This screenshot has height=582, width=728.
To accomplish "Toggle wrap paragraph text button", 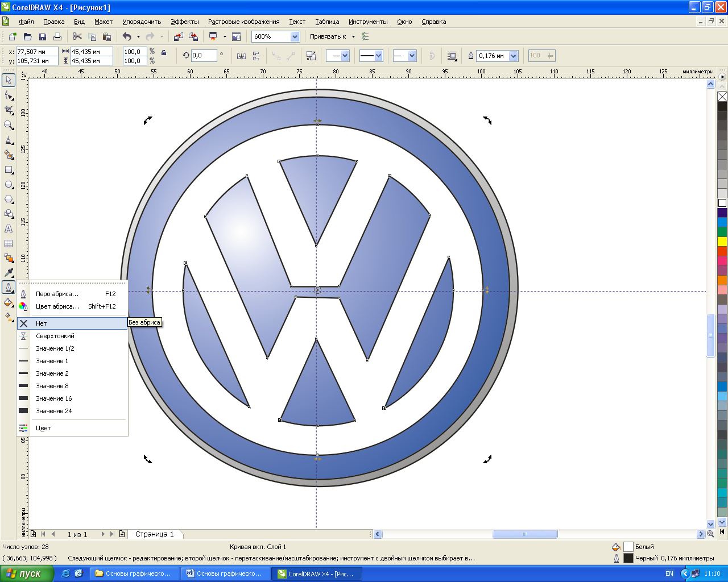I will (x=452, y=56).
